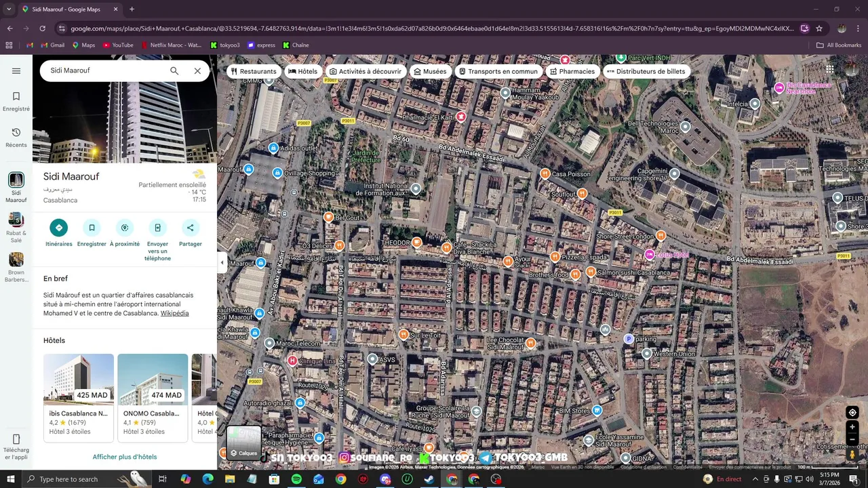
Task: Filter map by Hôtels
Action: [x=302, y=71]
